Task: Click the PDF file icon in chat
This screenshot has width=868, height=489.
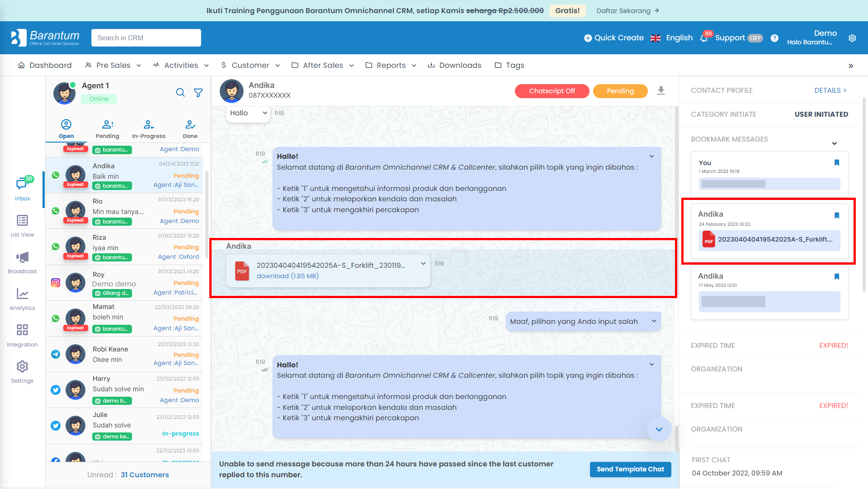Action: 242,271
